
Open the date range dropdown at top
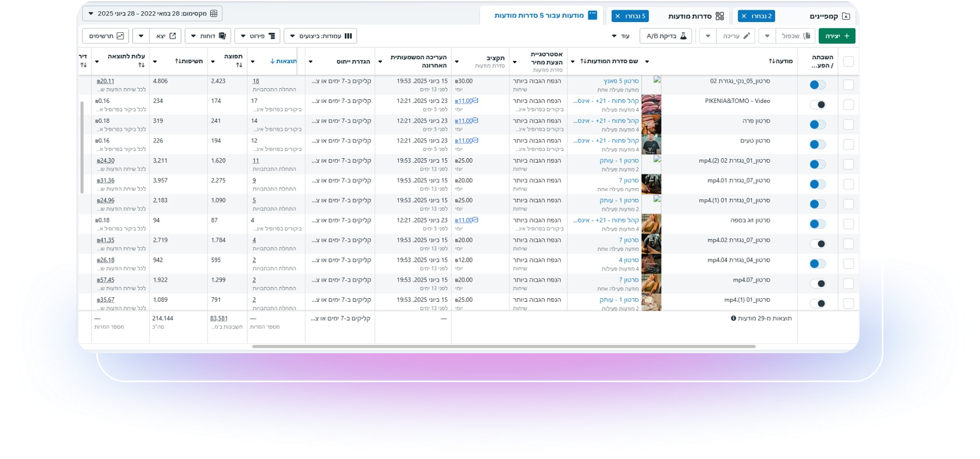pyautogui.click(x=152, y=13)
